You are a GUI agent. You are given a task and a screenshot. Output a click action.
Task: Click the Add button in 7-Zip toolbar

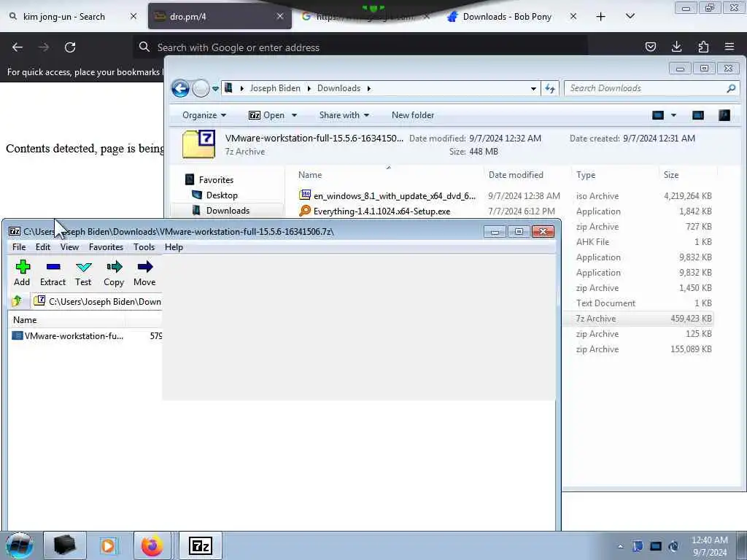pyautogui.click(x=22, y=273)
